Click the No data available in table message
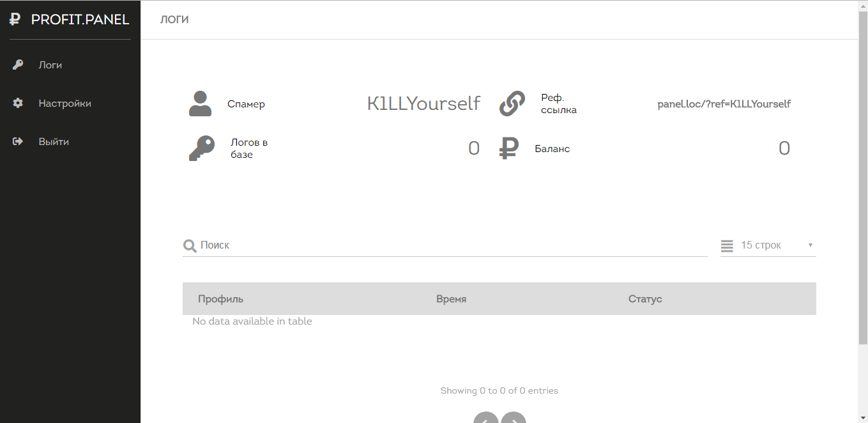868x423 pixels. [x=252, y=321]
